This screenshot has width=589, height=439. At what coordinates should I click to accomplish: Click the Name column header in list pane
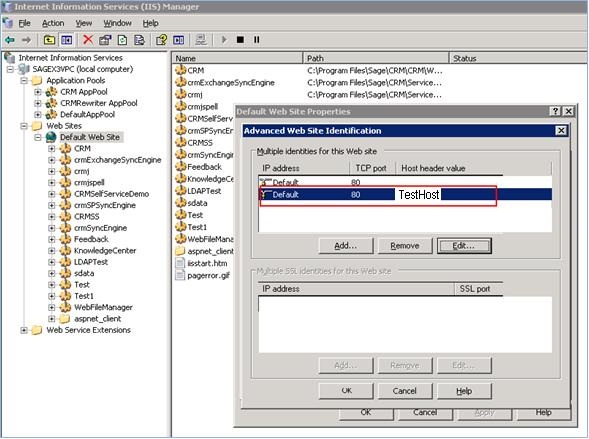[x=237, y=58]
